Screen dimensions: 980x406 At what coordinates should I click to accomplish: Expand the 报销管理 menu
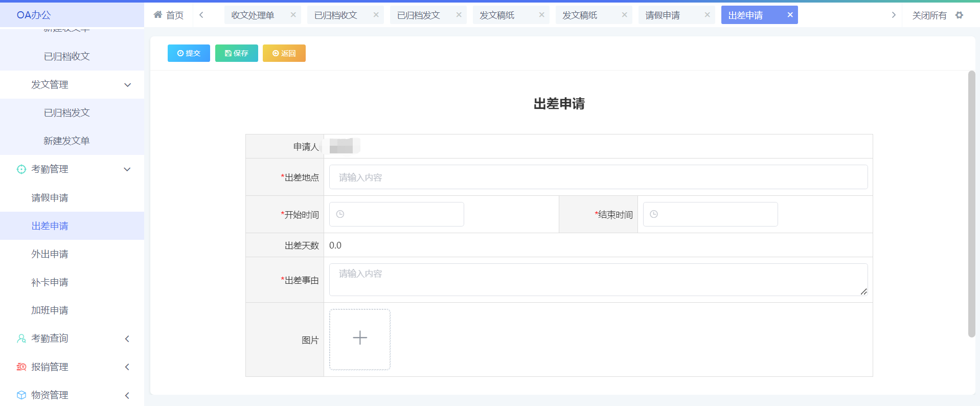pyautogui.click(x=127, y=367)
